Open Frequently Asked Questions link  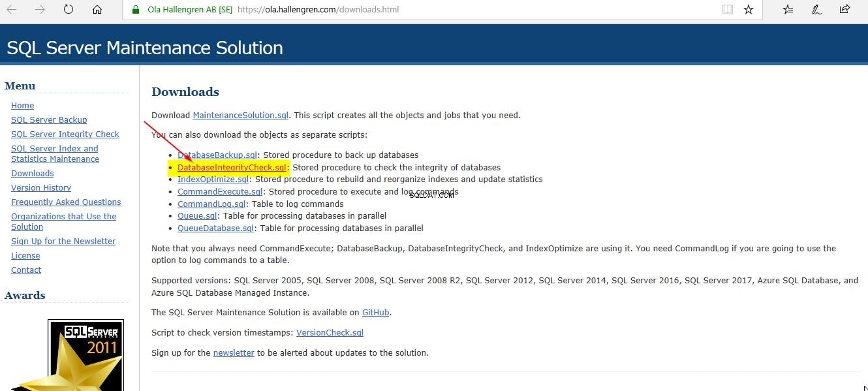(66, 202)
